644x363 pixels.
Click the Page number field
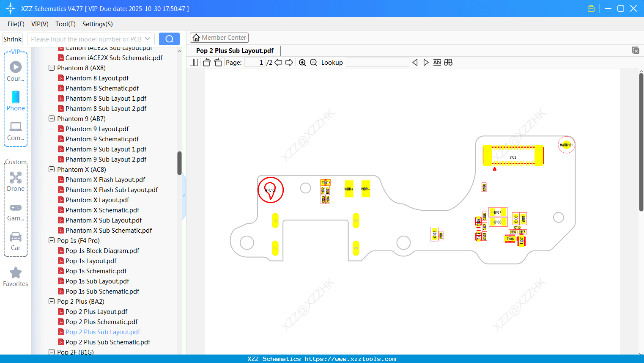tap(255, 62)
